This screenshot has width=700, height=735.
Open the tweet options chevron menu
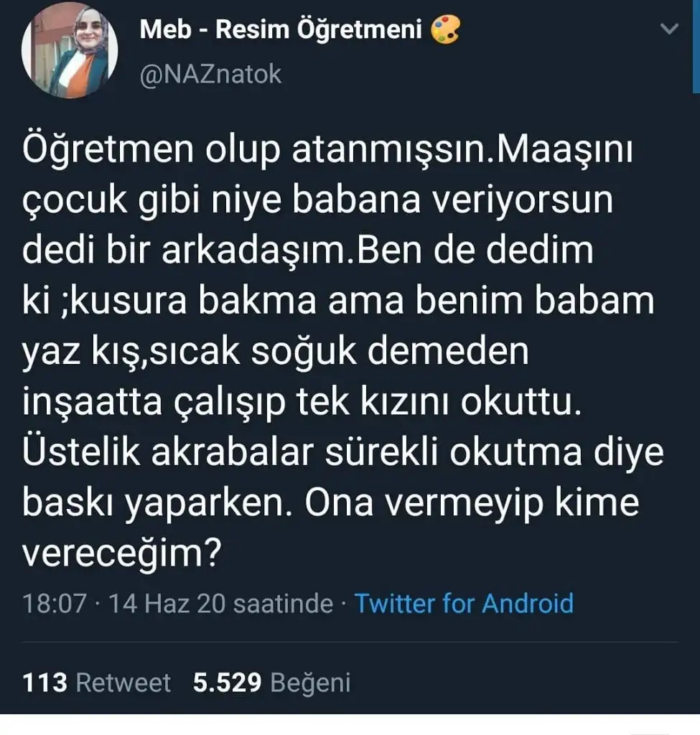[x=669, y=30]
